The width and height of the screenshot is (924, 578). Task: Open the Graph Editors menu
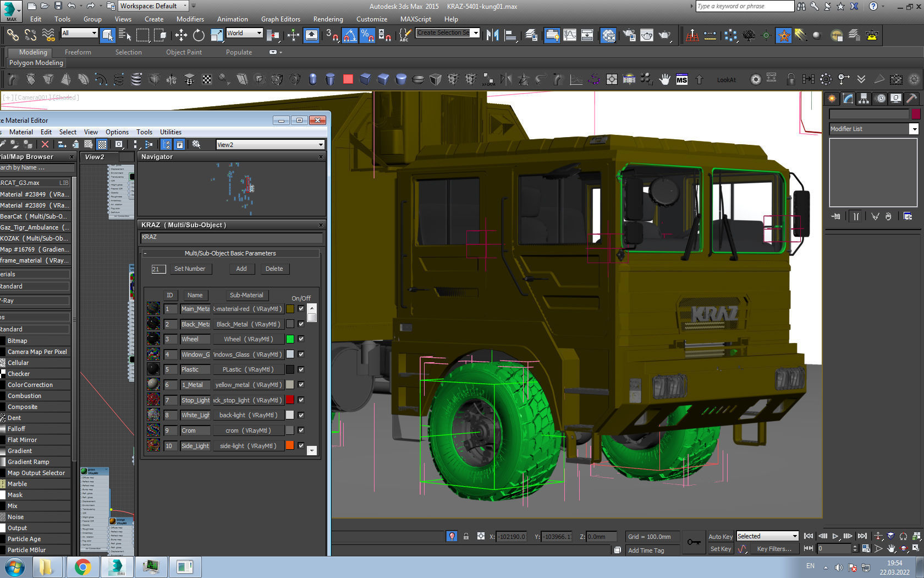pyautogui.click(x=280, y=19)
